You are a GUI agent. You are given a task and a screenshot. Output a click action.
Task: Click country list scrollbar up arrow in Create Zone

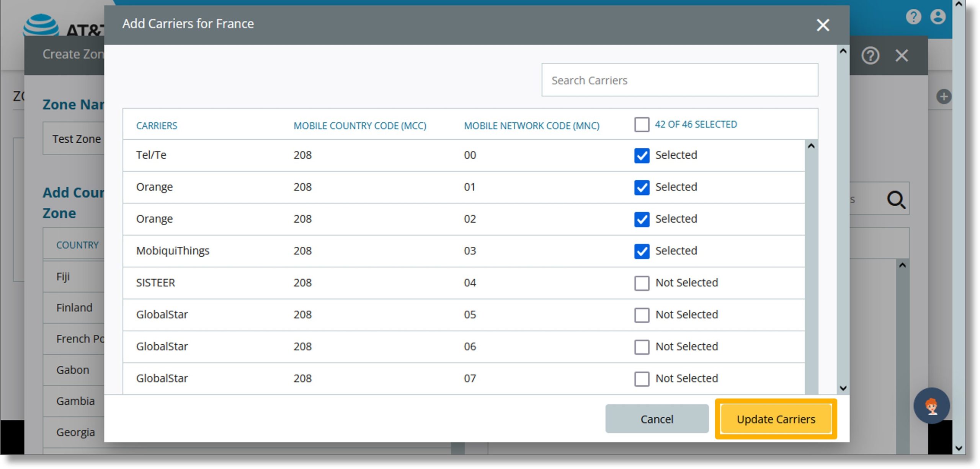902,265
